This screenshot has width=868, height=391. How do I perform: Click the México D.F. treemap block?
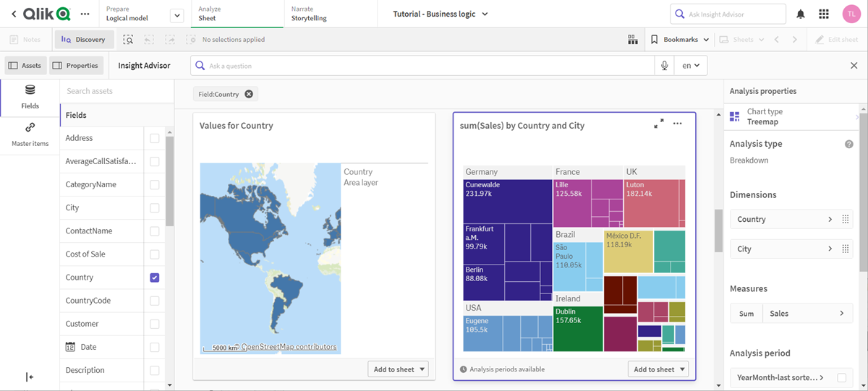[629, 252]
